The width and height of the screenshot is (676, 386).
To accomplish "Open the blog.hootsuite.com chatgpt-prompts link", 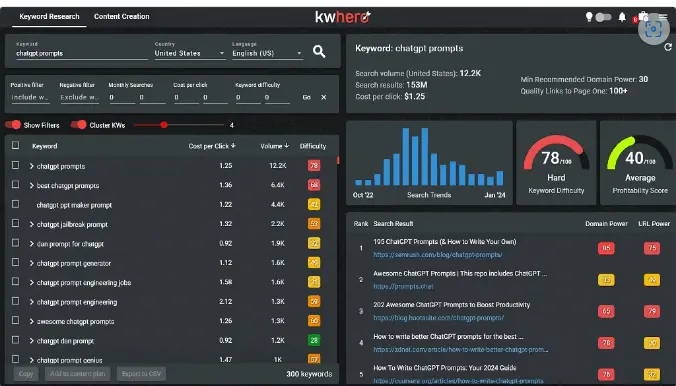I will pos(438,318).
